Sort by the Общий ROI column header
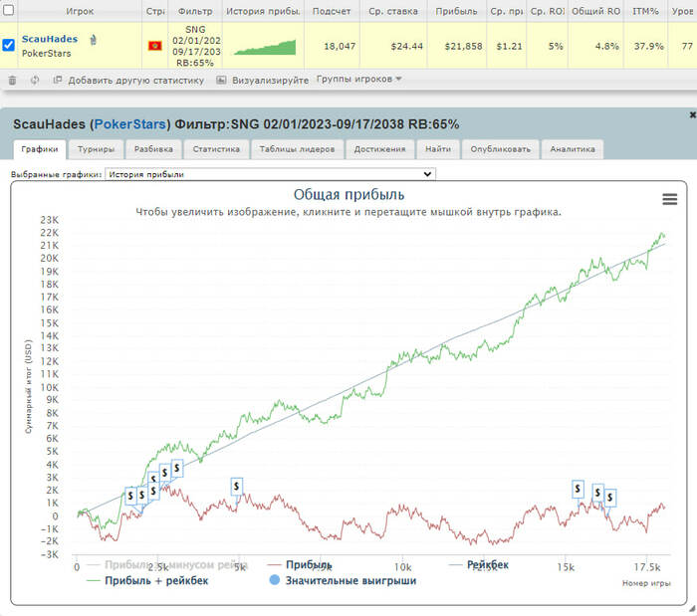The height and width of the screenshot is (616, 697). point(595,11)
